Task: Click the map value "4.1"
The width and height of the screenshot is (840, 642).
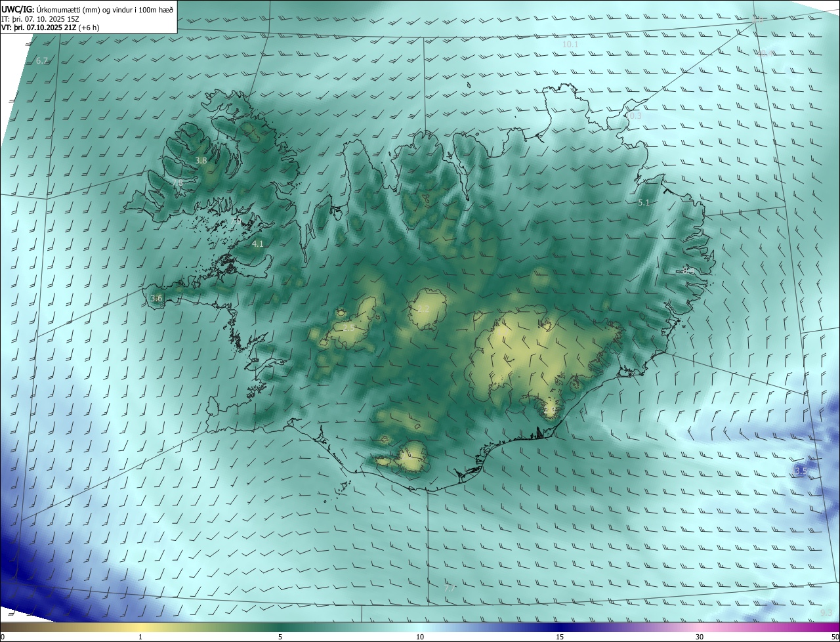Action: pos(257,244)
